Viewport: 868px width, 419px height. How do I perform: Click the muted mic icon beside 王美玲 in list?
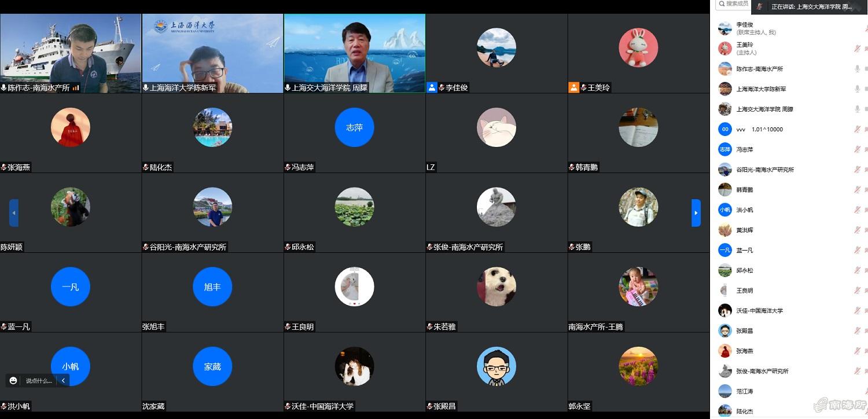(857, 49)
